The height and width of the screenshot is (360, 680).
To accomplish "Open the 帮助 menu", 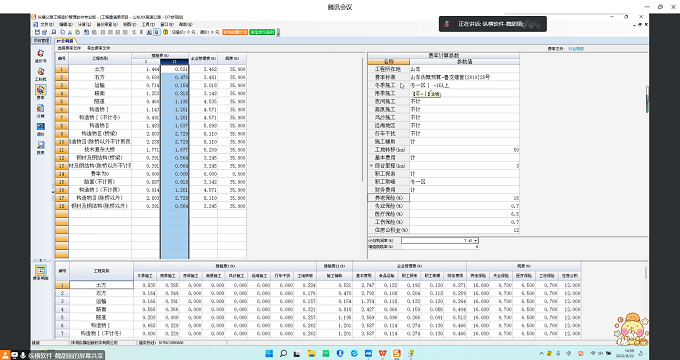I will [x=185, y=25].
